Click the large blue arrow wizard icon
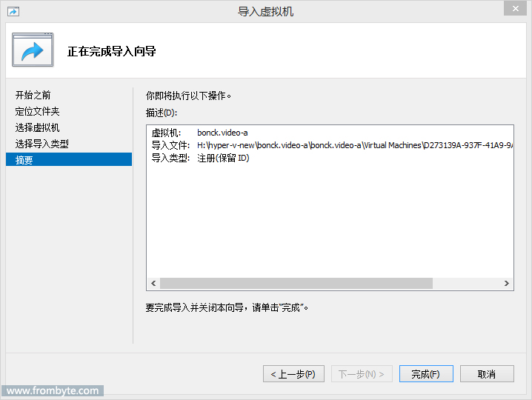Viewport: 532px width, 400px height. tap(33, 51)
